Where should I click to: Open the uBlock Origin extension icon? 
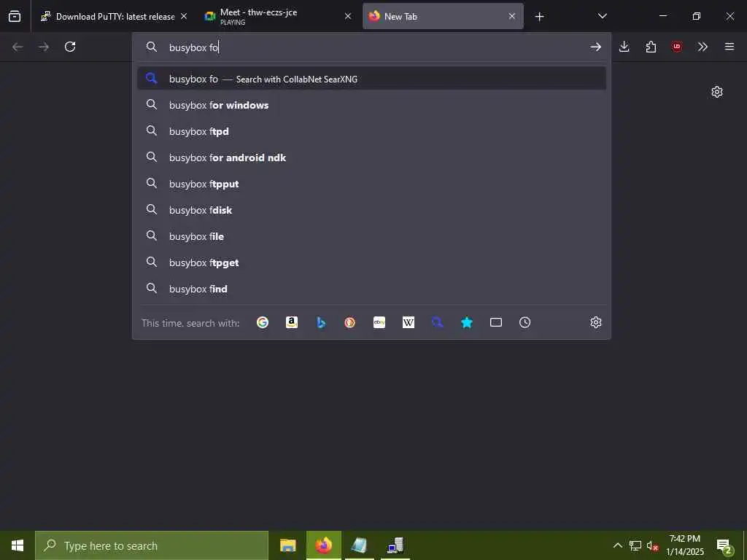[x=676, y=47]
